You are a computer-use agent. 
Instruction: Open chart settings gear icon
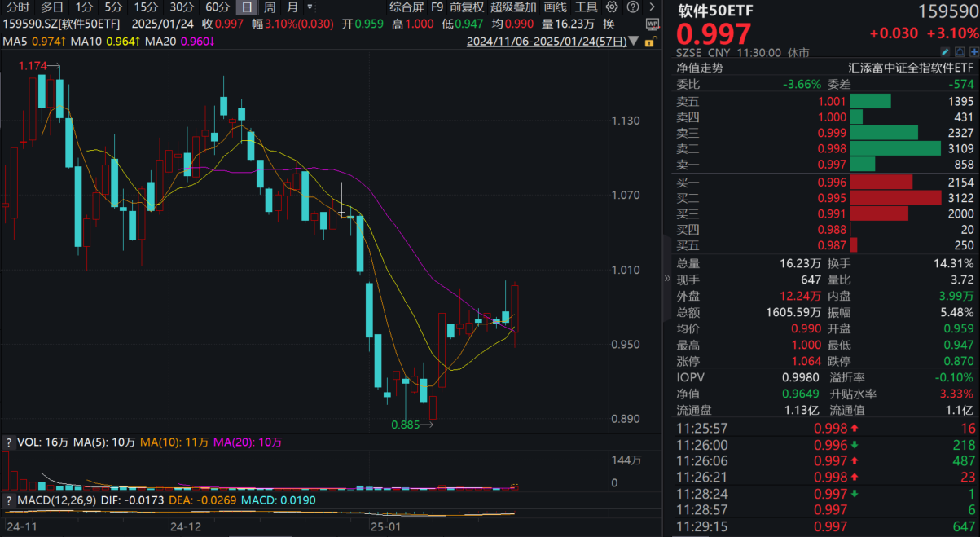point(612,7)
